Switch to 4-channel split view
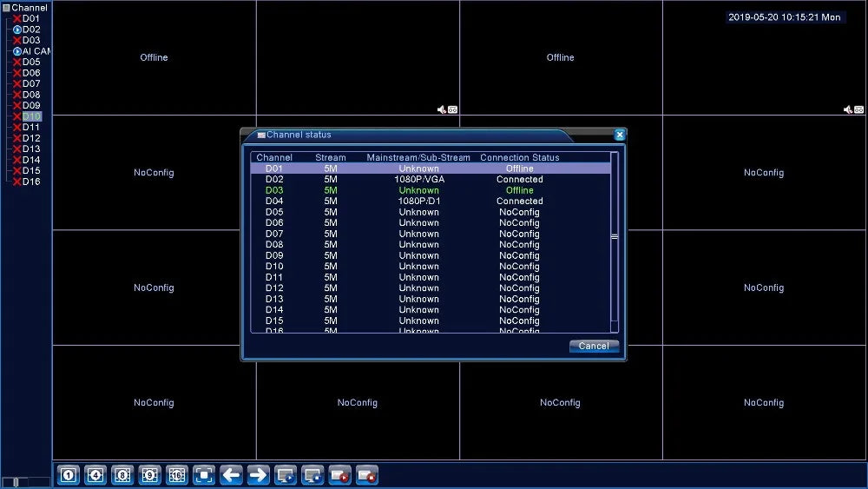868x489 pixels. tap(95, 475)
